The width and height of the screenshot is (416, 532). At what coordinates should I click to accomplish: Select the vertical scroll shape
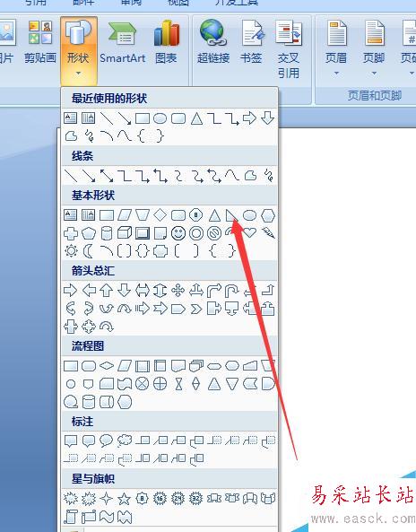[71, 517]
